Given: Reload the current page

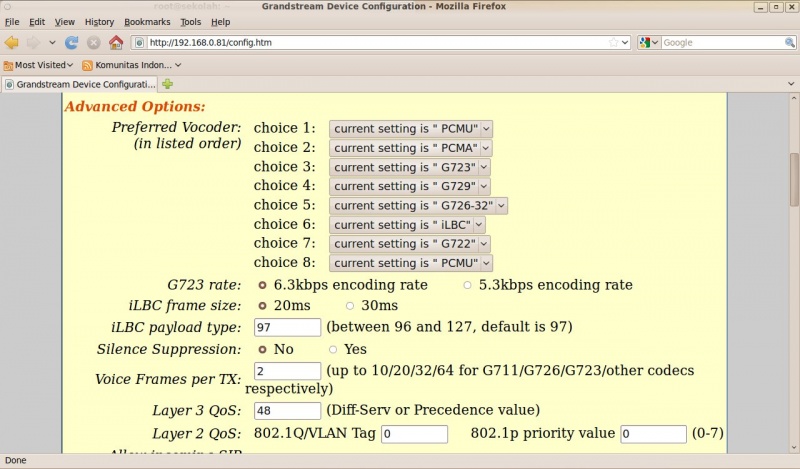Looking at the screenshot, I should pos(72,43).
